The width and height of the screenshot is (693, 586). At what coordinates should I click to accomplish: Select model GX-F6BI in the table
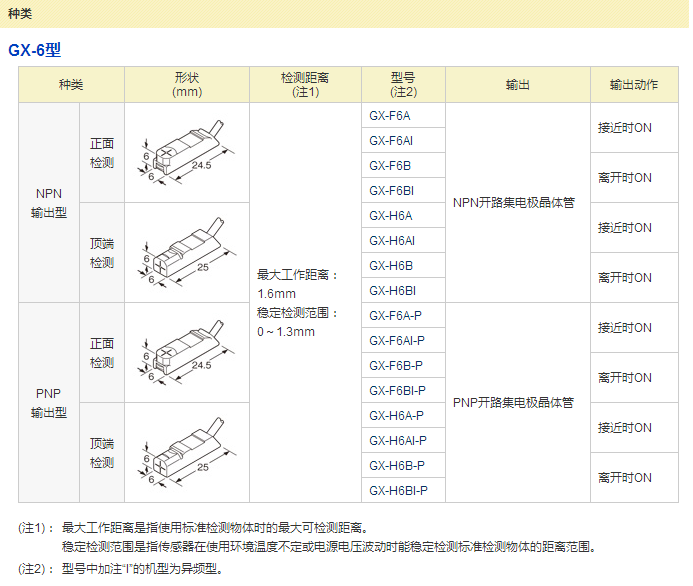[x=391, y=190]
